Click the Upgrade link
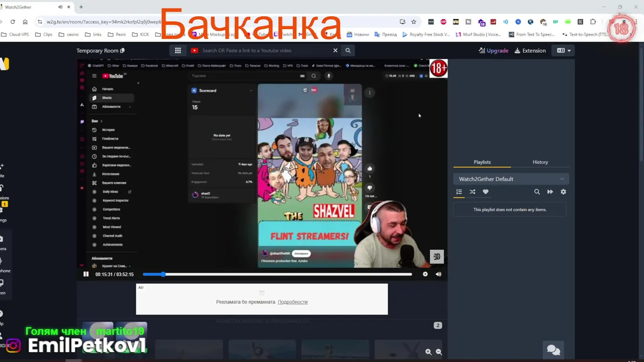Viewport: 644px width, 362px height. coord(493,50)
